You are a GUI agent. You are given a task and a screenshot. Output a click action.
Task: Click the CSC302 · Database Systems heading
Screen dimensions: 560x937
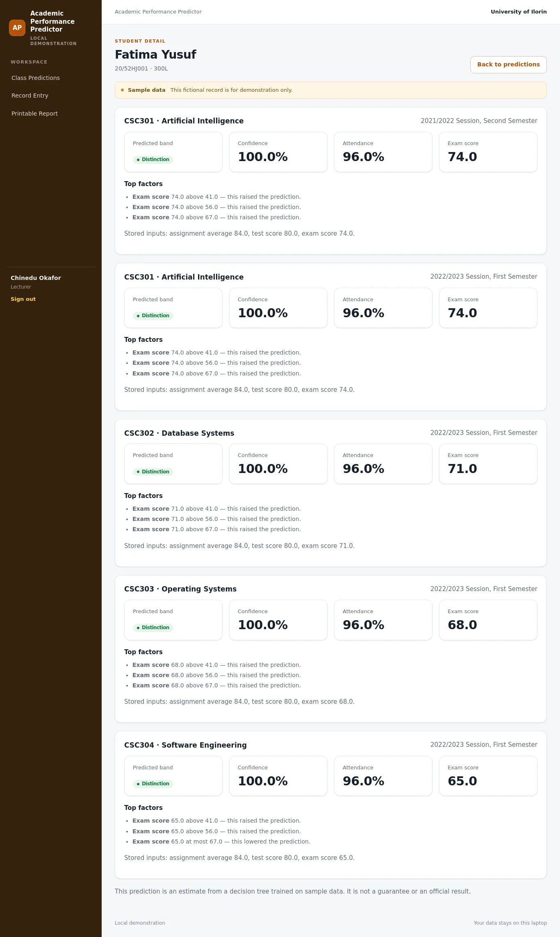coord(179,433)
